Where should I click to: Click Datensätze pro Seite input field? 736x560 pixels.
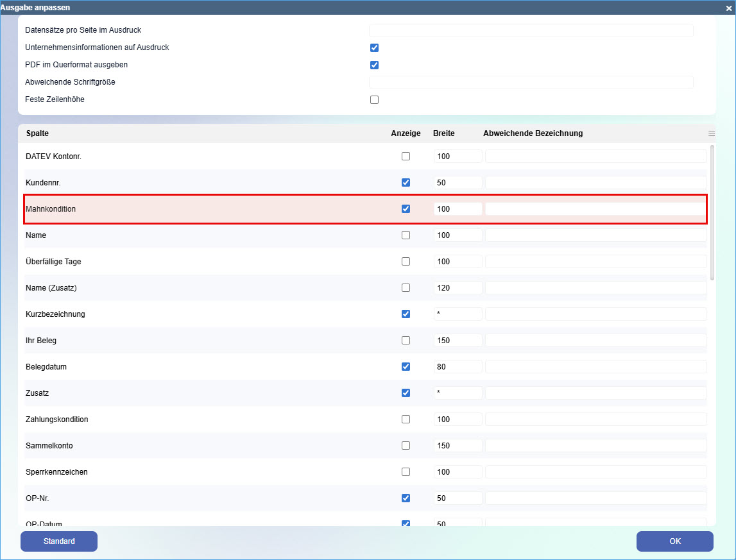click(531, 30)
